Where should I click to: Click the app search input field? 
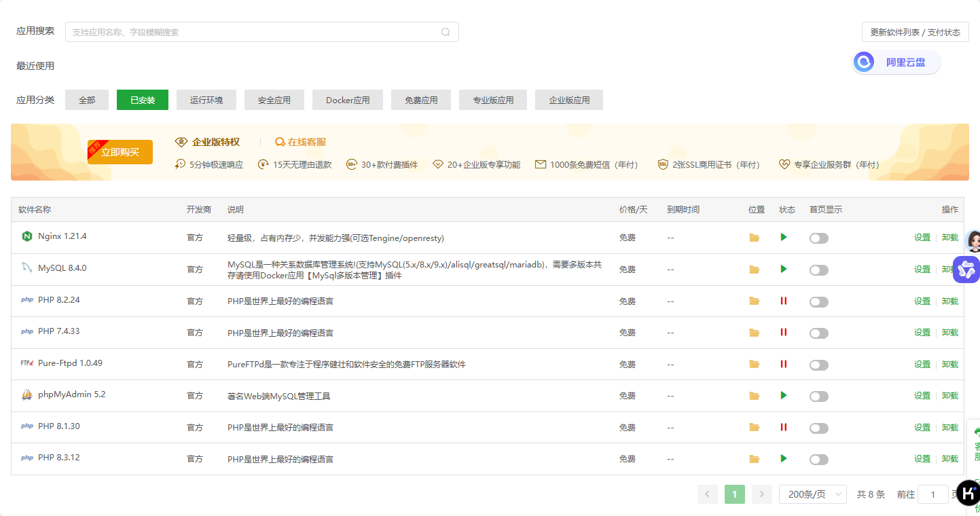[262, 32]
